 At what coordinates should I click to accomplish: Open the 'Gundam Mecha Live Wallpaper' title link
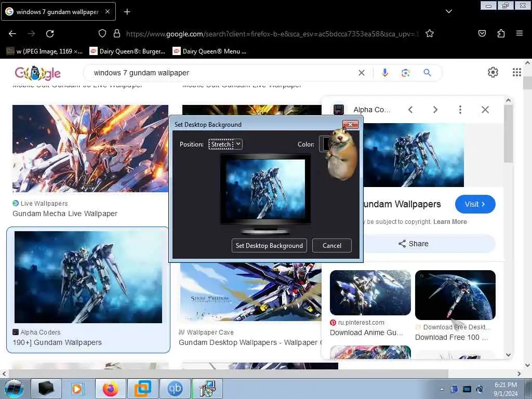(65, 214)
